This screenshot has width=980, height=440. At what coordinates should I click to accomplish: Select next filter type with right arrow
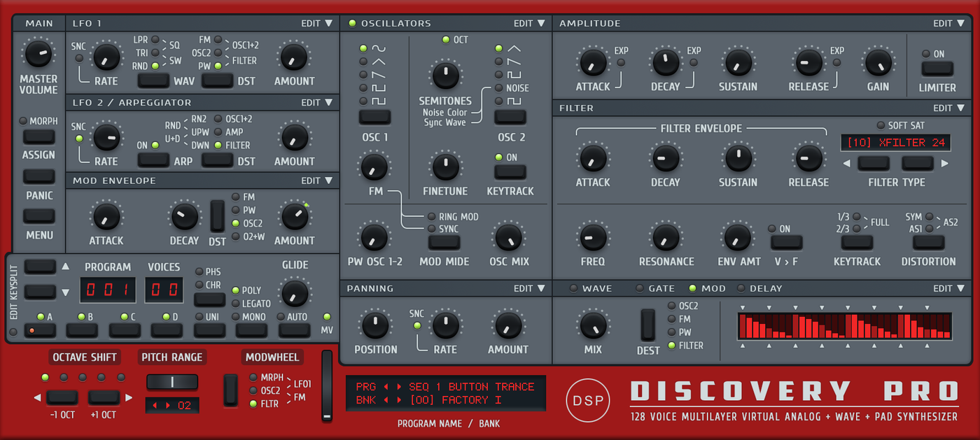[944, 164]
